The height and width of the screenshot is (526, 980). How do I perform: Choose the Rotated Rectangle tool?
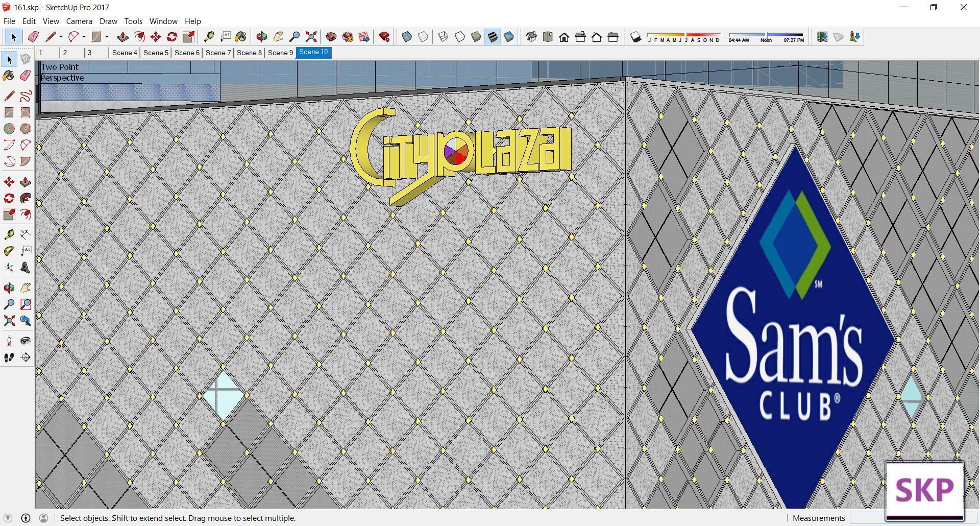(x=26, y=112)
